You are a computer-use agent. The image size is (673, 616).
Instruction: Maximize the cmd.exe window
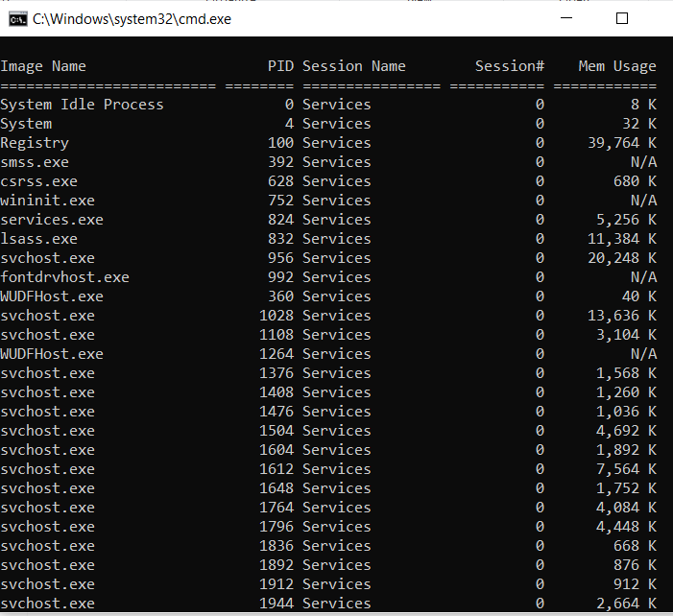coord(622,18)
